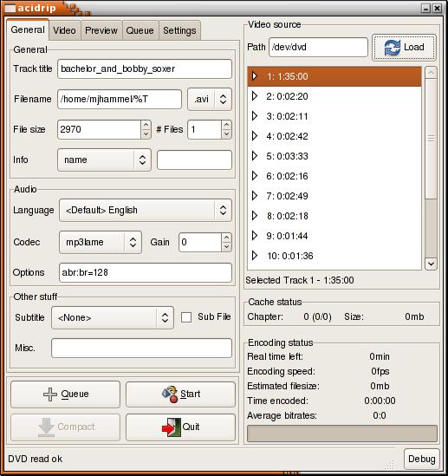Expand track 2 disclosure triangle
Screen dimensions: 448x476
coord(255,96)
